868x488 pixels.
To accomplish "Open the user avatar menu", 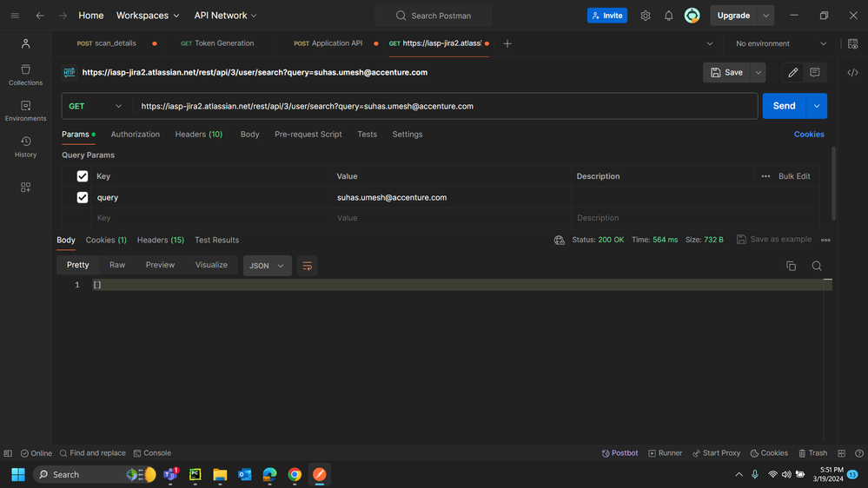I will click(x=692, y=16).
